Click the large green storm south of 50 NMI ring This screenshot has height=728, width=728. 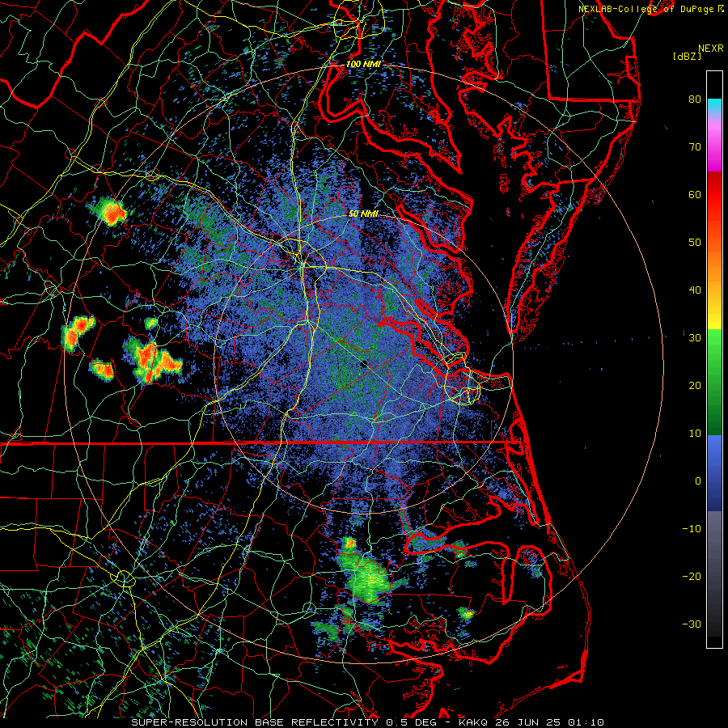coord(368,578)
